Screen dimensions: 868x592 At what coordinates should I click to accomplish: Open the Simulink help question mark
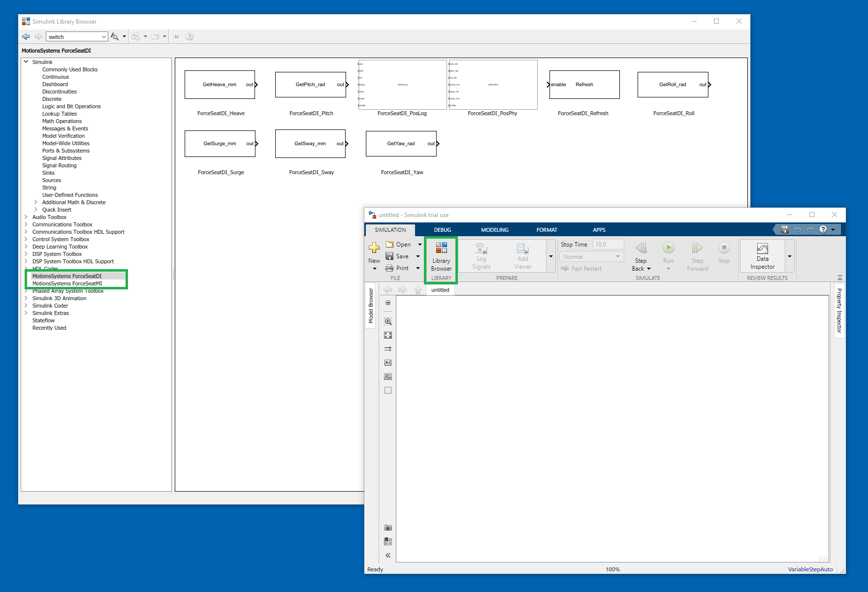823,229
